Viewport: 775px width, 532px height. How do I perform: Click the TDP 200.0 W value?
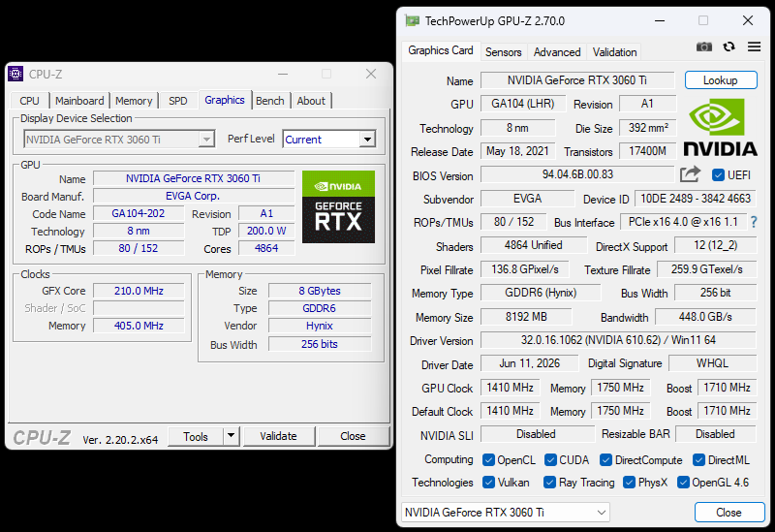[x=266, y=231]
